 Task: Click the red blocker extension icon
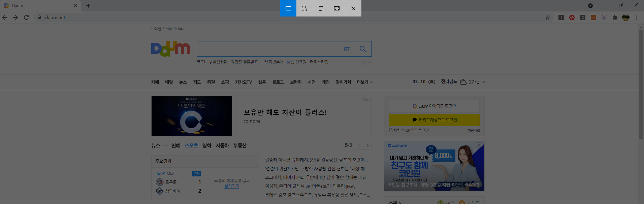point(572,18)
